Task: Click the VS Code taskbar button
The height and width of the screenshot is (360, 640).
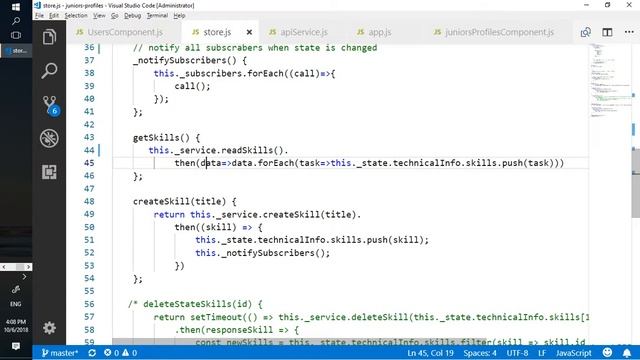Action: [16, 51]
